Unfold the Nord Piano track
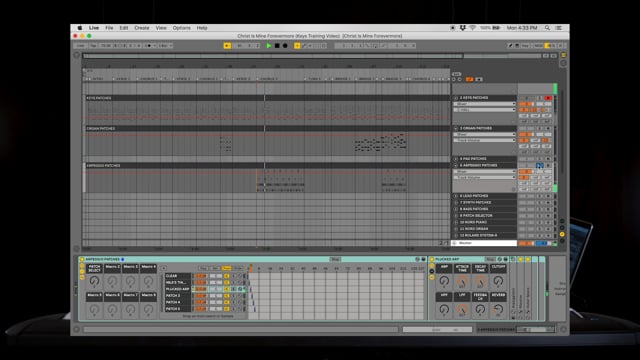Image resolution: width=640 pixels, height=360 pixels. [456, 222]
